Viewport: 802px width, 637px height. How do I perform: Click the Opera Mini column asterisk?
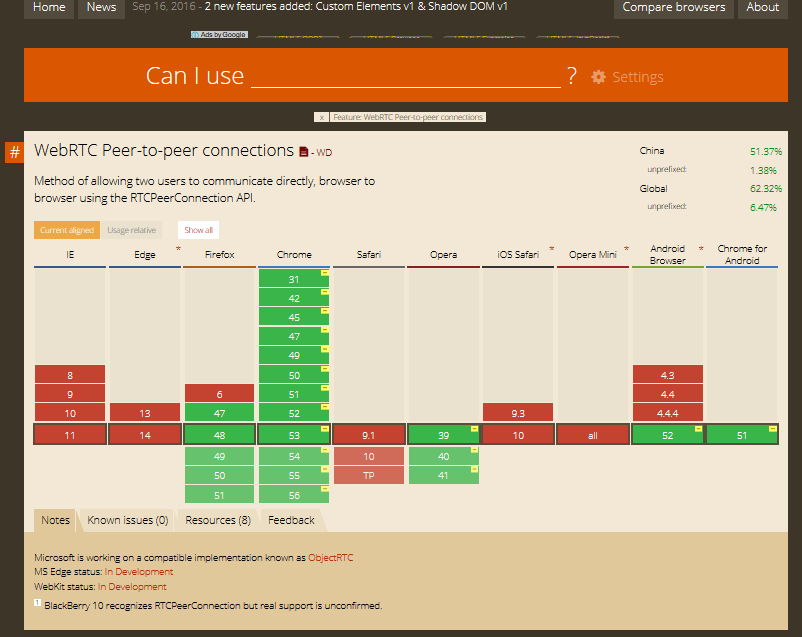coord(627,249)
